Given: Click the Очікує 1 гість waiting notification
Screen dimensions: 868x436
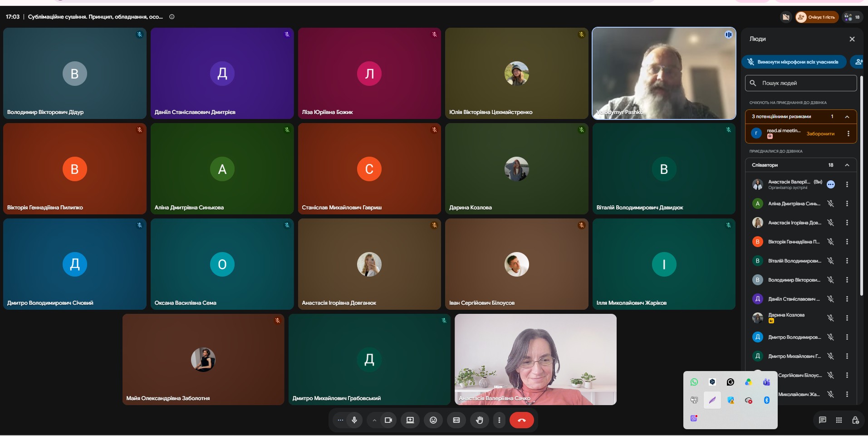Looking at the screenshot, I should tap(816, 17).
